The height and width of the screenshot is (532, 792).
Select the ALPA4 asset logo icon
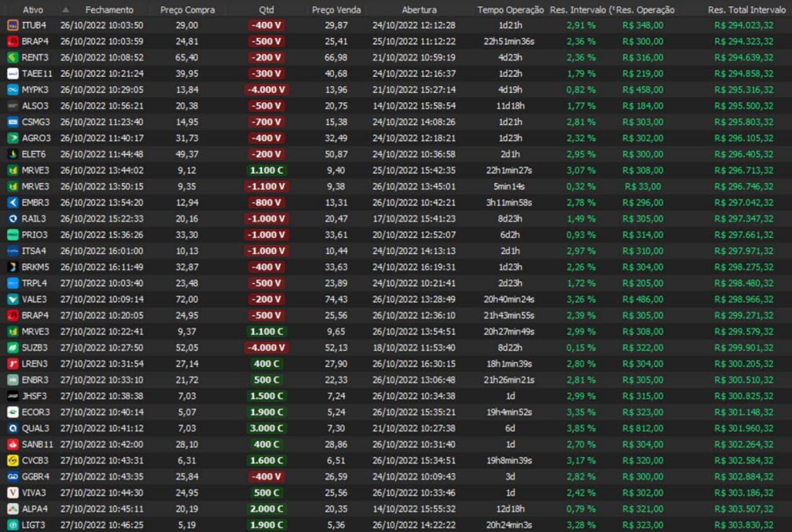pos(13,508)
